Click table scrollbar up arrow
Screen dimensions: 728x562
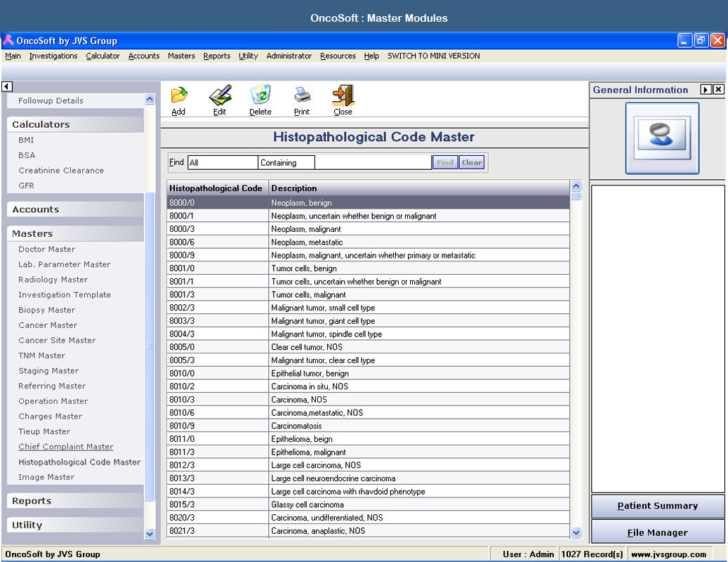pos(576,185)
